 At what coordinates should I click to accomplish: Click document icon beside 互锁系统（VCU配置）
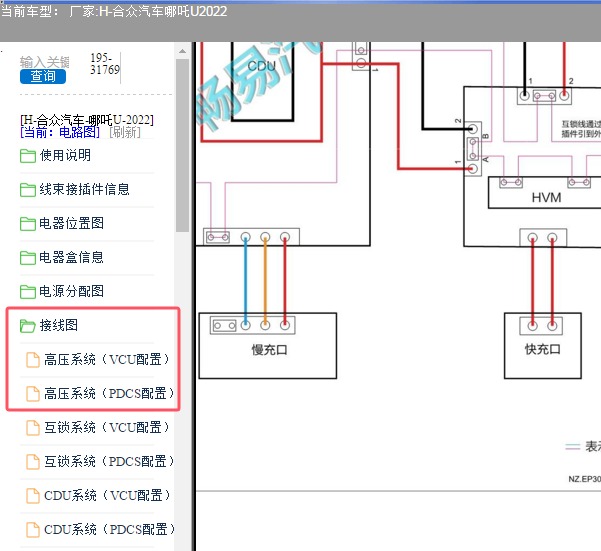point(33,428)
